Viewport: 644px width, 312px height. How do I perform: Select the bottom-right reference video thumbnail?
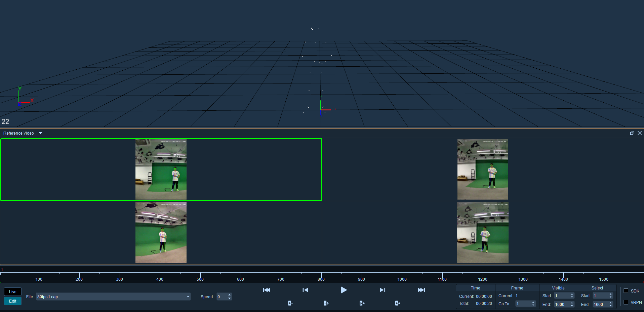[x=483, y=233]
